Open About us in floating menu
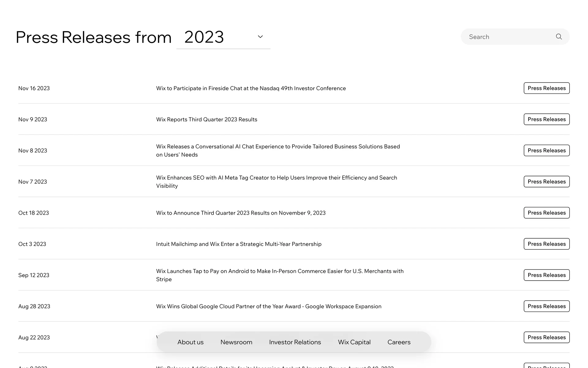 click(x=190, y=342)
